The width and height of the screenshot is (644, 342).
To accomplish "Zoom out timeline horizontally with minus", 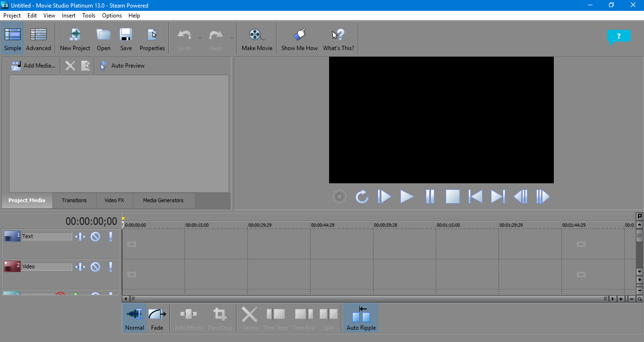I will coord(632,299).
